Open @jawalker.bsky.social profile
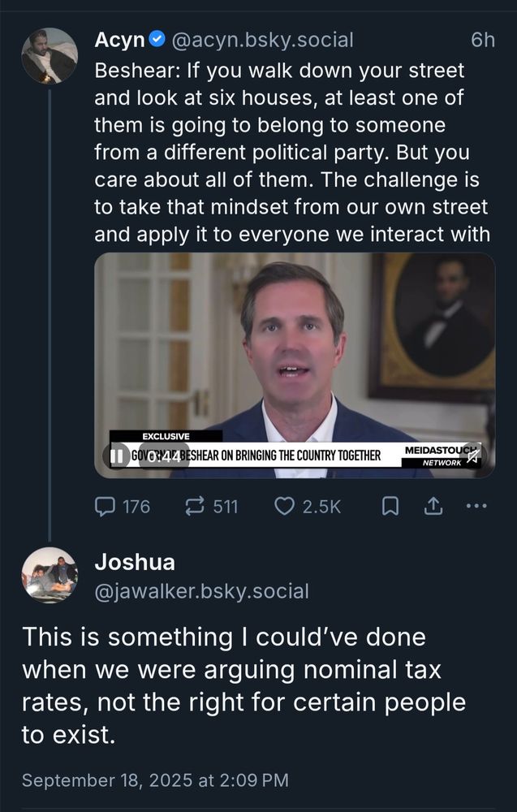 pos(202,591)
